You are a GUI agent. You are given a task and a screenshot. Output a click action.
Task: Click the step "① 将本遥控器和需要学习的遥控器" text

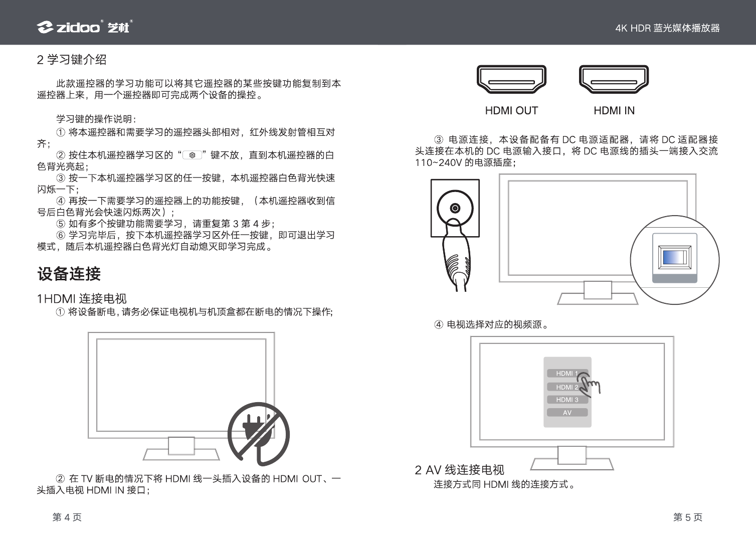click(x=186, y=138)
